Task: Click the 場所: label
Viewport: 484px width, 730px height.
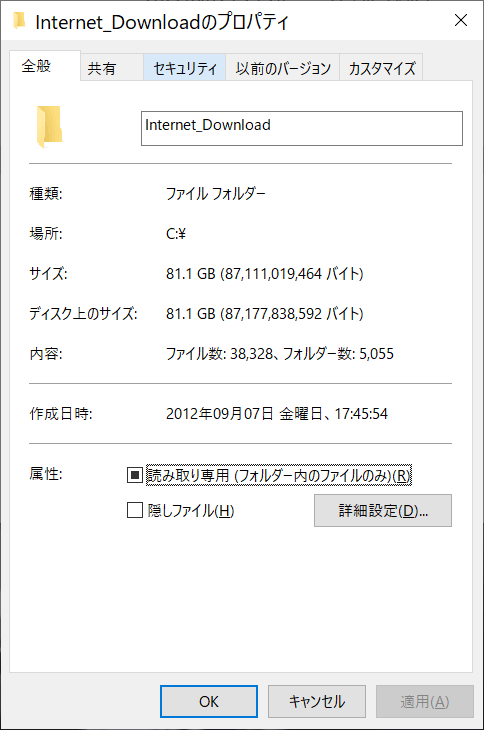Action: point(46,233)
